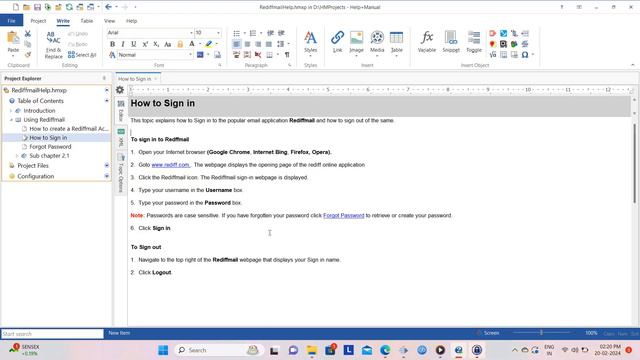Viewport: 640px width, 360px height.
Task: Select the Write ribbon tab
Action: 63,21
